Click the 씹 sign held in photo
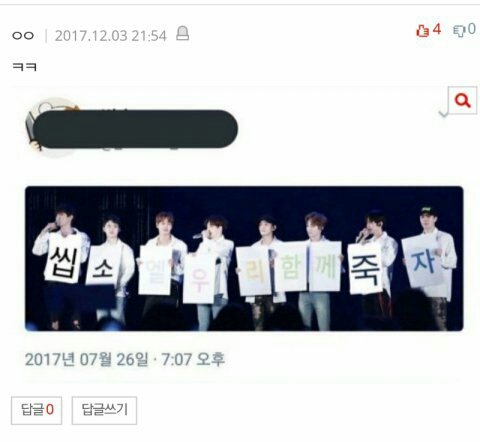Screen dimensions: 480x442 (63, 258)
